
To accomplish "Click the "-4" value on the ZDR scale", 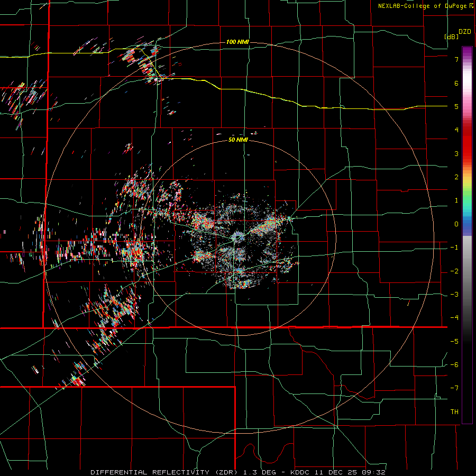I will point(454,318).
